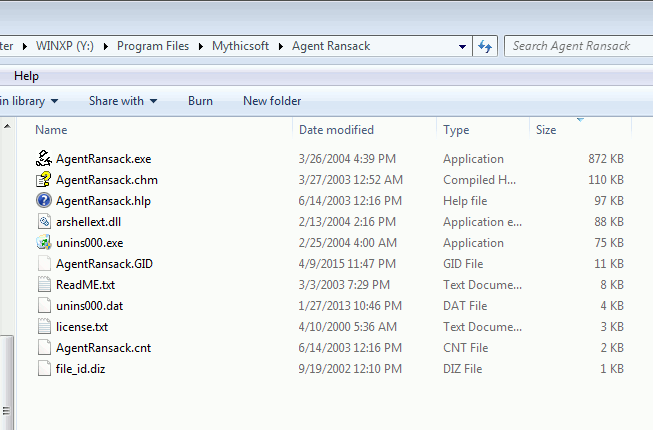Expand the arrow after Mythicsoft
Screen dimensions: 653x430
pyautogui.click(x=281, y=46)
